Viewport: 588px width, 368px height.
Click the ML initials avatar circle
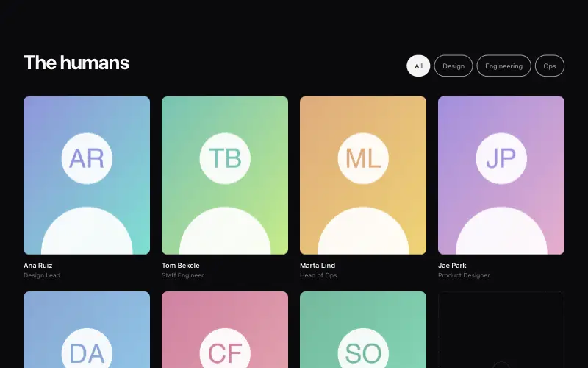pos(363,158)
